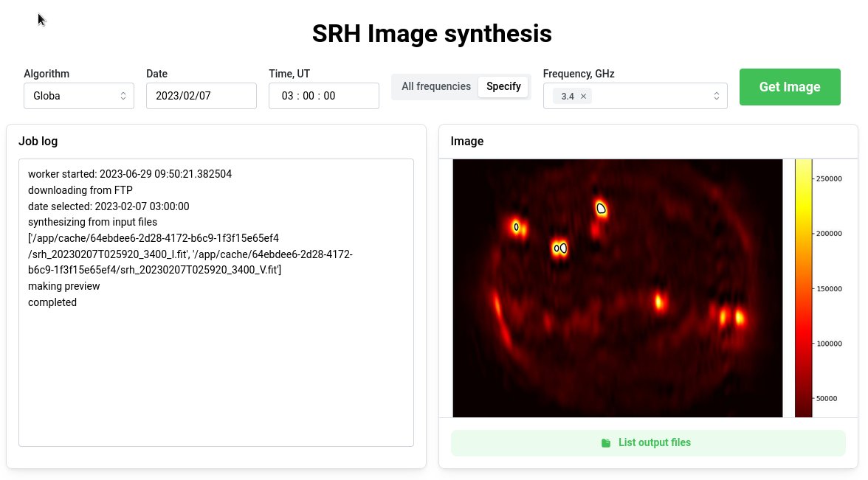The image size is (868, 480).
Task: Expand the Frequency GHz dropdown arrows
Action: tap(716, 96)
